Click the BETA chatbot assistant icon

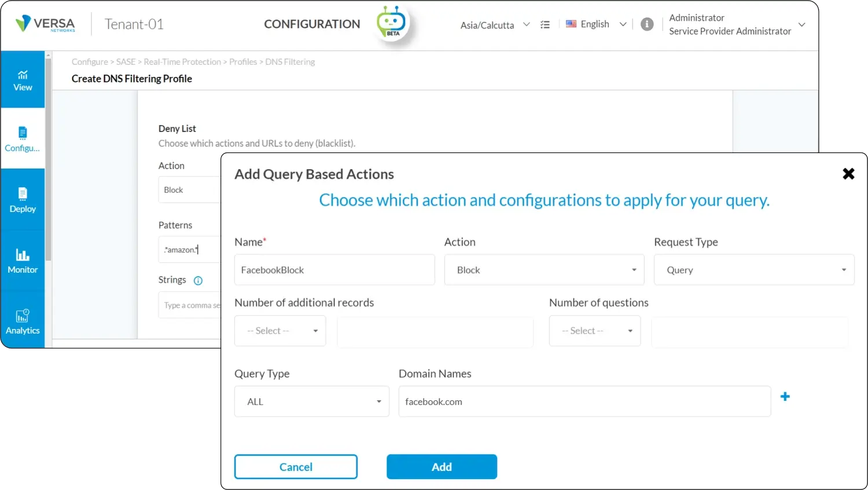pos(392,23)
